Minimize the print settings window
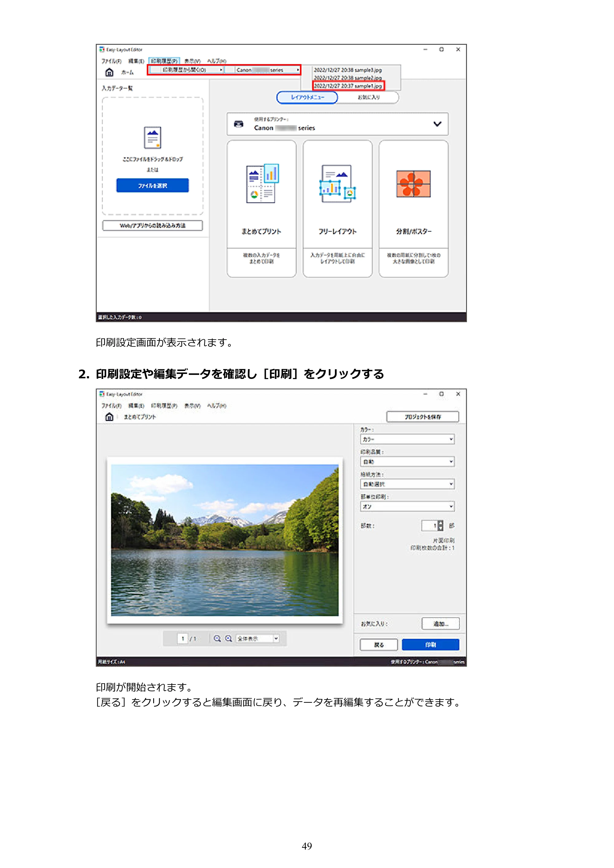Screen dimensions: 614x868 coord(425,394)
